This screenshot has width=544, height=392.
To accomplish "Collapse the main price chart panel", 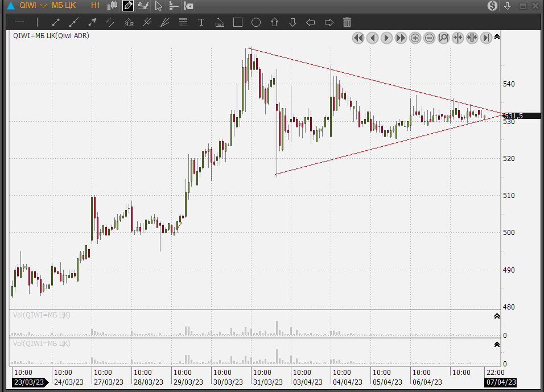I will point(497,37).
